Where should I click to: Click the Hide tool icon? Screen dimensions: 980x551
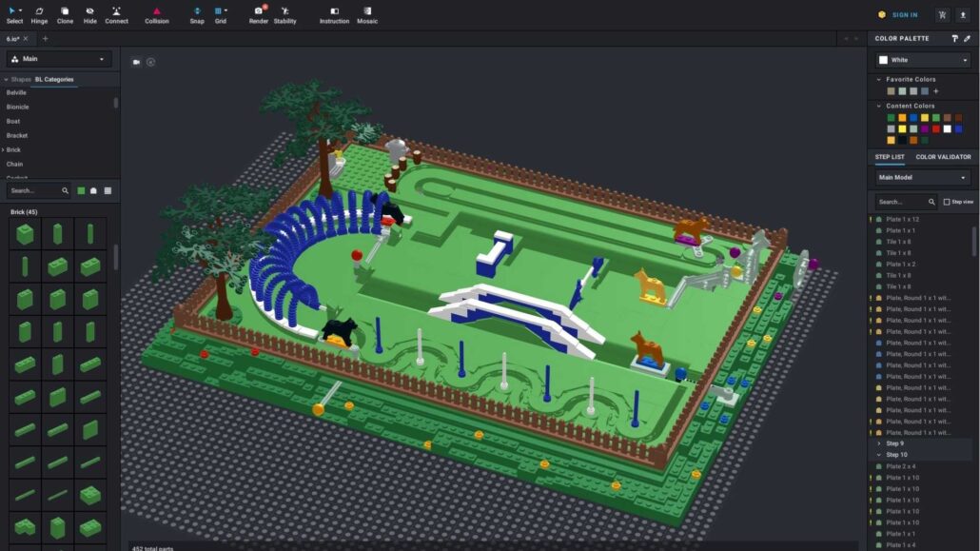click(89, 14)
